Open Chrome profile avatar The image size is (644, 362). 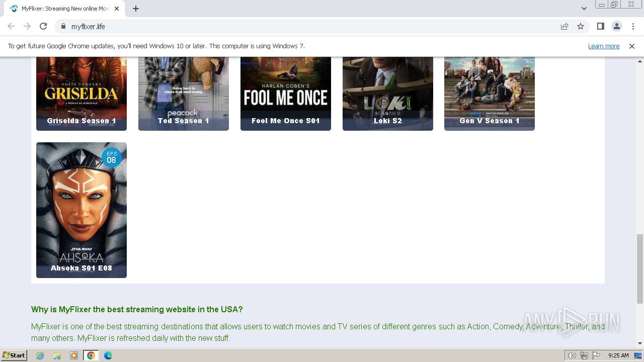pos(616,26)
